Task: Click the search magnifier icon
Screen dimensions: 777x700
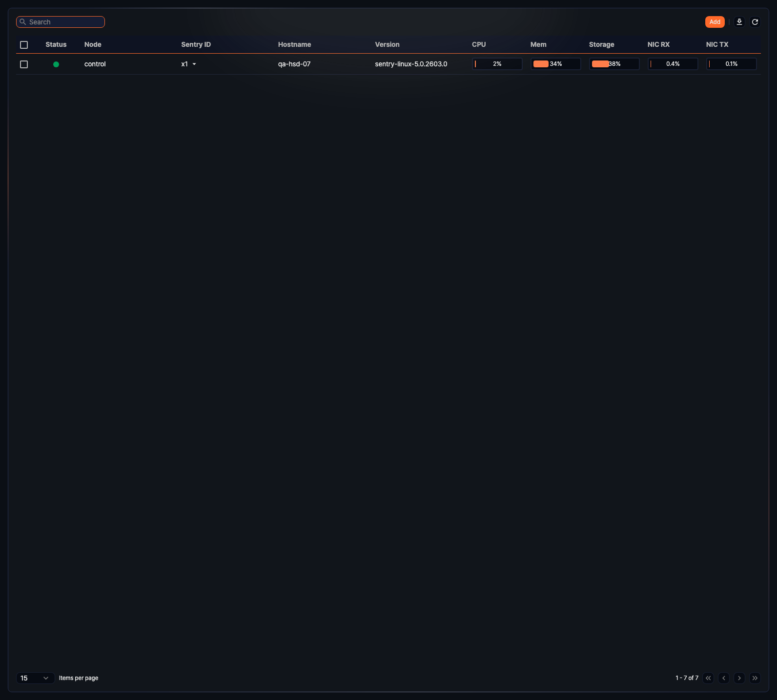Action: [x=23, y=22]
